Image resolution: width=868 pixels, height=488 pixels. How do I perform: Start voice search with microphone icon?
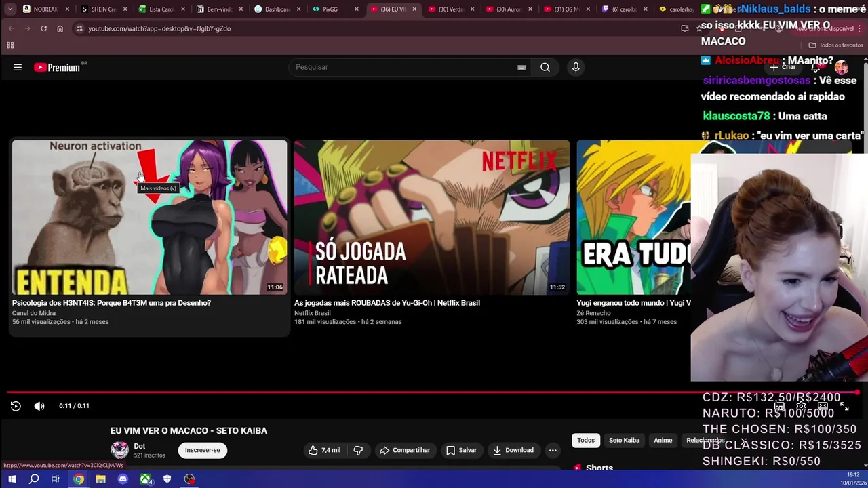click(x=576, y=67)
